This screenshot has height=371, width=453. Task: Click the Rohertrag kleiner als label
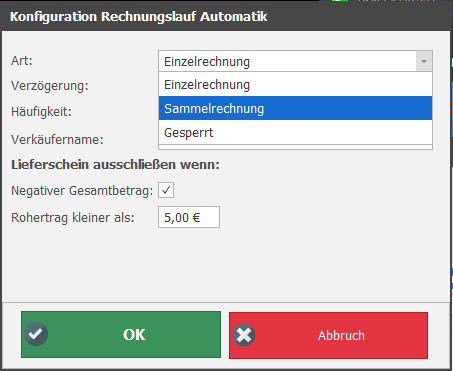(x=73, y=218)
